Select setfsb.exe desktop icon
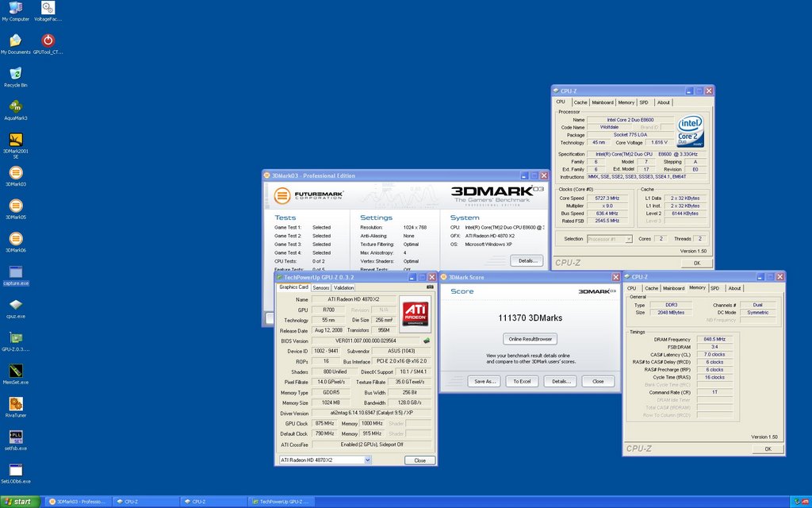Image resolution: width=812 pixels, height=508 pixels. pyautogui.click(x=16, y=441)
